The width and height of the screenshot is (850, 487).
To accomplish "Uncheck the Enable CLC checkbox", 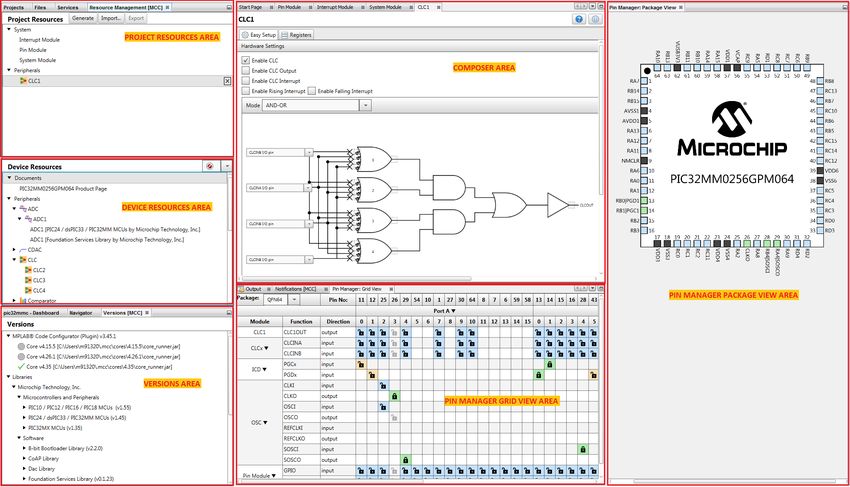I will tap(246, 60).
